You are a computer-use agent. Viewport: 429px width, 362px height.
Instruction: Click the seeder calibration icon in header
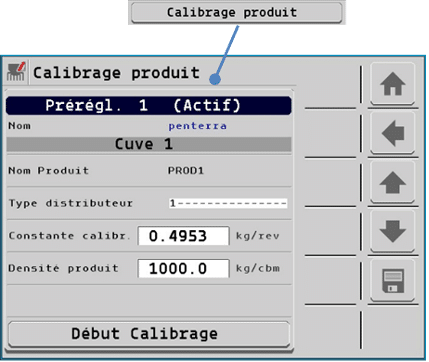pyautogui.click(x=16, y=71)
